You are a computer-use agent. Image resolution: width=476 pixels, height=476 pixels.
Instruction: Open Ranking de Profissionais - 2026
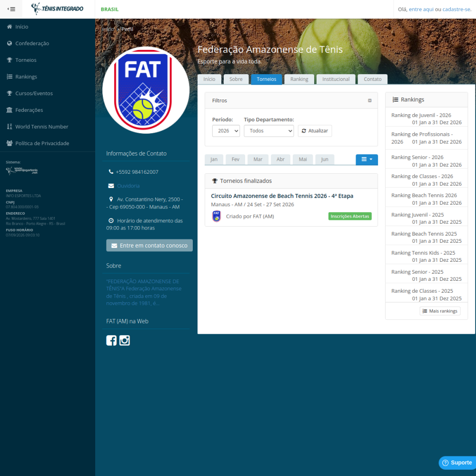point(426,138)
